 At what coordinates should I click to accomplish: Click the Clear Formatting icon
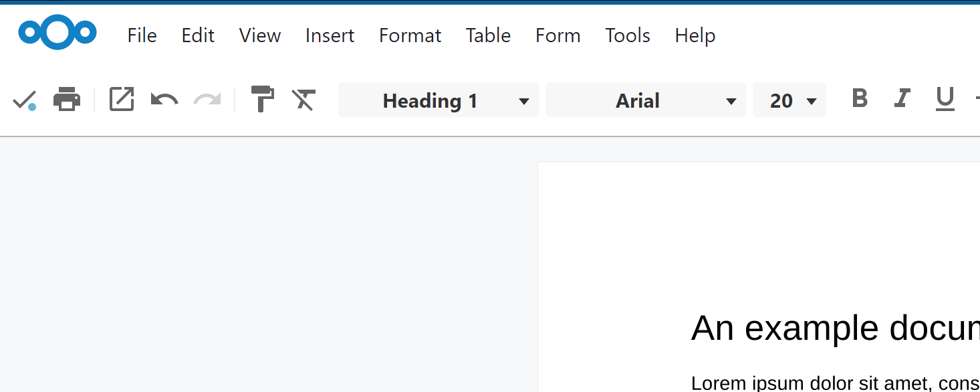pyautogui.click(x=303, y=100)
